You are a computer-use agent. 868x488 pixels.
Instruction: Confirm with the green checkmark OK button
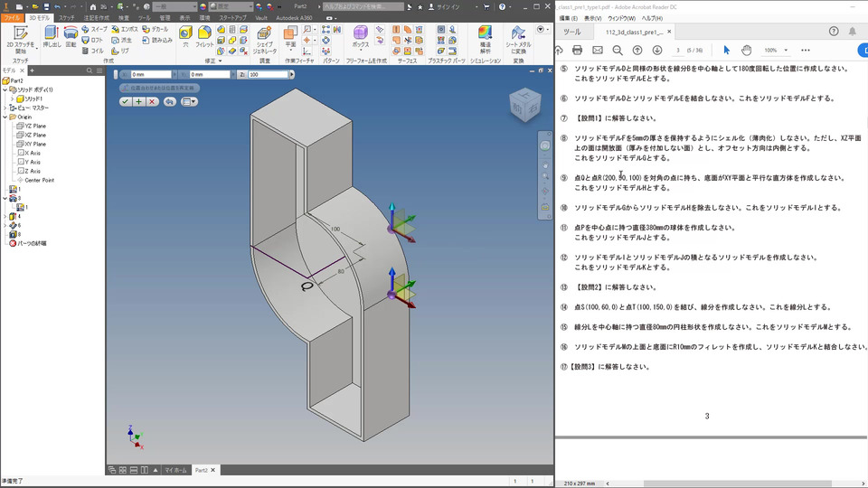click(x=126, y=102)
